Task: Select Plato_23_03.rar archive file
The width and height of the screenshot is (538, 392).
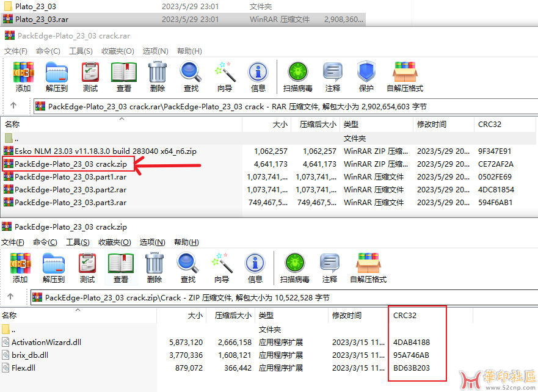Action: click(x=183, y=19)
